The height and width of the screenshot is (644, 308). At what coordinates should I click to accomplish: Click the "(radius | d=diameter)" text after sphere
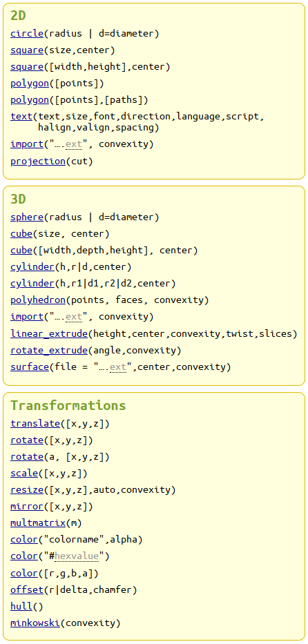coord(101,217)
